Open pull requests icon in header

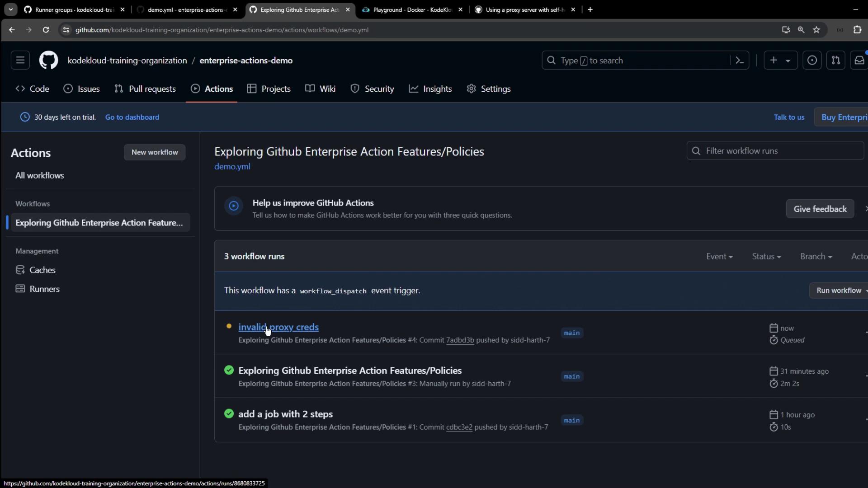[835, 60]
